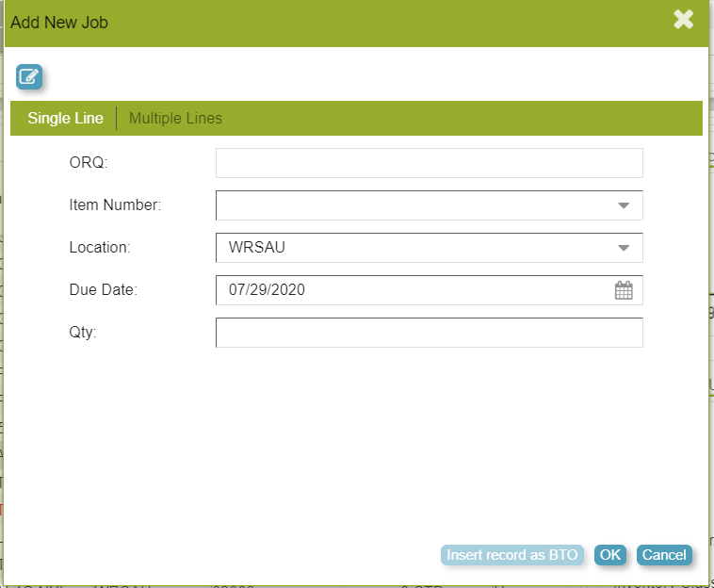Focus the Qty input box
The height and width of the screenshot is (588, 714).
pyautogui.click(x=429, y=333)
